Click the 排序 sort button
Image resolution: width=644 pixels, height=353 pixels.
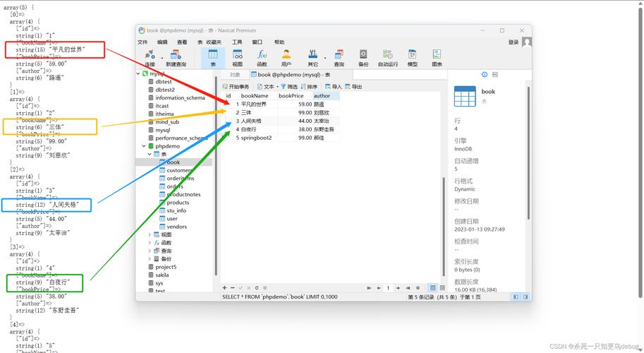tap(309, 87)
